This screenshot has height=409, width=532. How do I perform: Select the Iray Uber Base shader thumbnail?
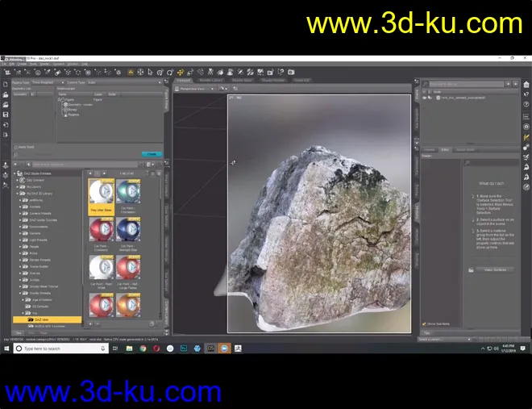coord(101,197)
